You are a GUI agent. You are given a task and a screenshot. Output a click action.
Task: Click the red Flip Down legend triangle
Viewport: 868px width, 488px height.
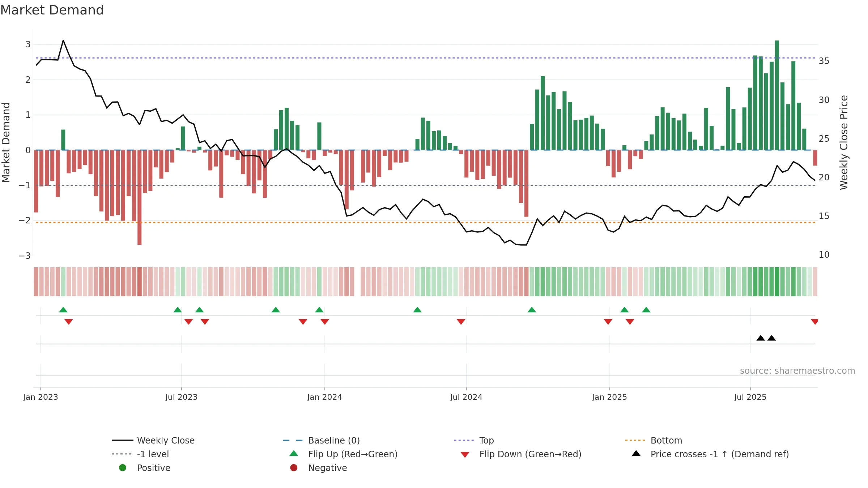pyautogui.click(x=465, y=455)
